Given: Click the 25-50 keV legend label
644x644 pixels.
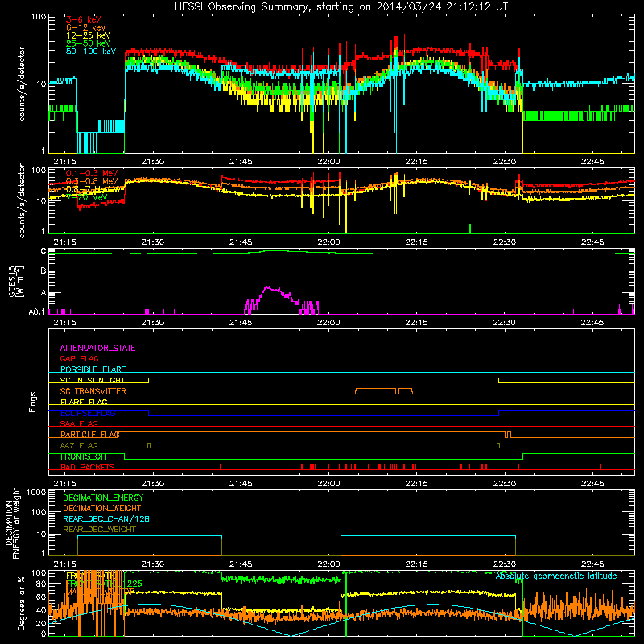Looking at the screenshot, I should click(x=89, y=43).
